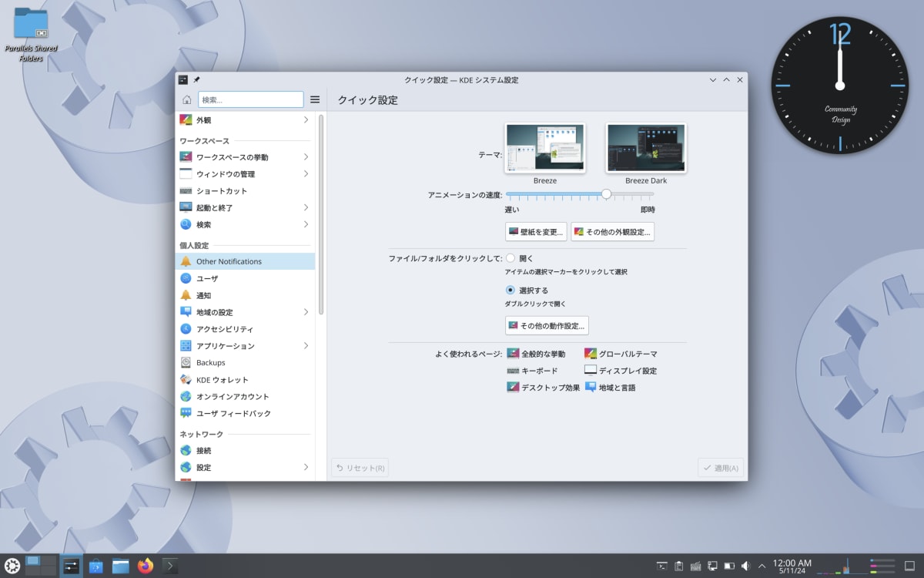The image size is (924, 578).
Task: Click the animation speed slider handle
Action: 606,194
